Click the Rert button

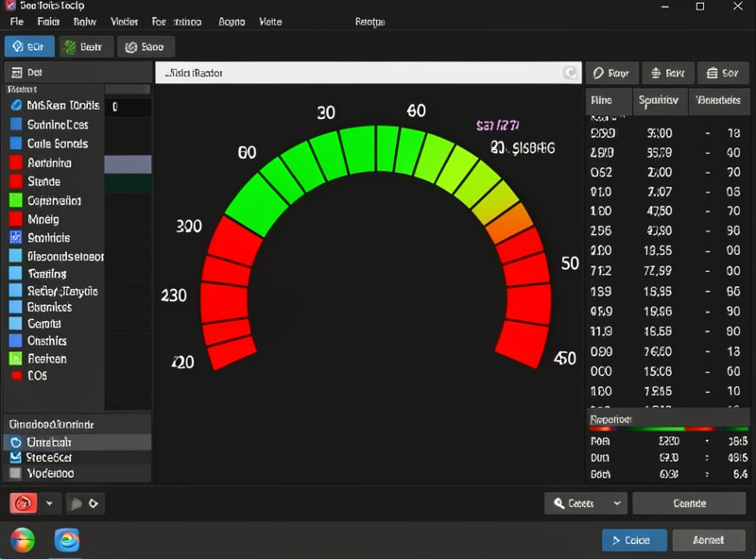click(x=668, y=74)
